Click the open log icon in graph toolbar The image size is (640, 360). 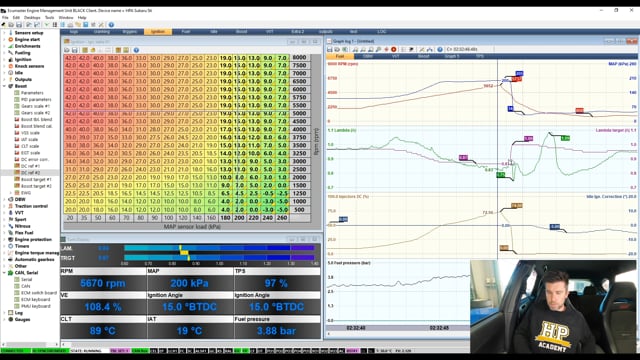(338, 49)
